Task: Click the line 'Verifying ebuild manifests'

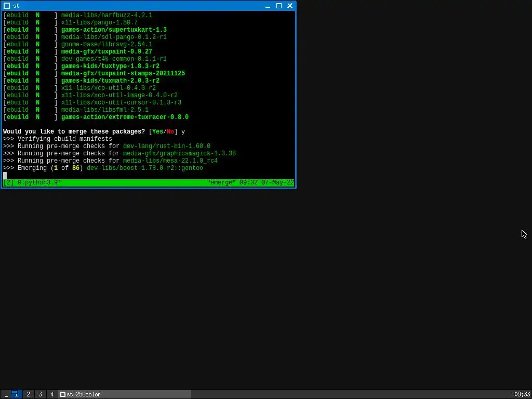Action: tap(65, 139)
